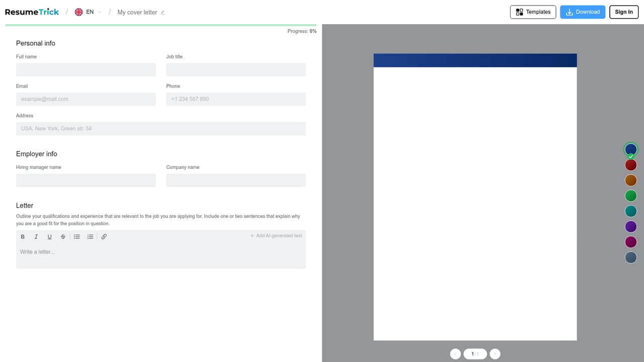644x362 pixels.
Task: Apply bold formatting in the letter editor
Action: click(23, 237)
